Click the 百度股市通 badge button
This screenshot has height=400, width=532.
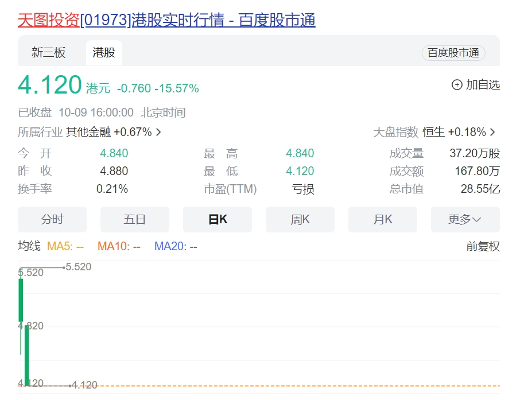pos(453,53)
